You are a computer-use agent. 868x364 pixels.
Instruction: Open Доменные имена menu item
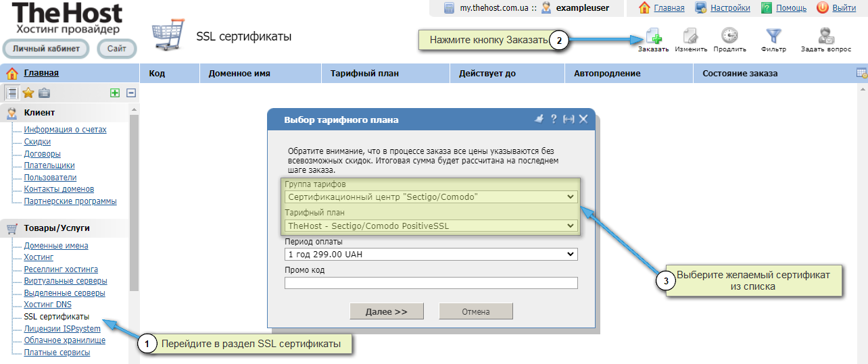point(56,246)
